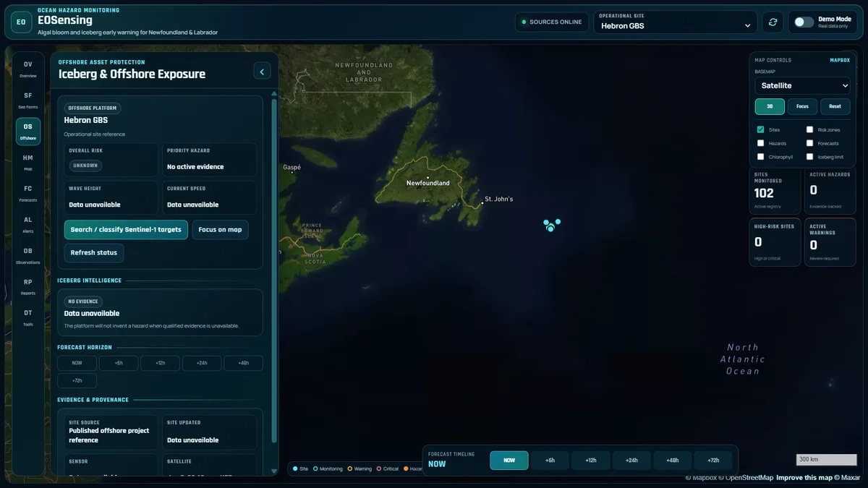The height and width of the screenshot is (488, 868).
Task: Click the Active Hazards card
Action: click(x=830, y=191)
